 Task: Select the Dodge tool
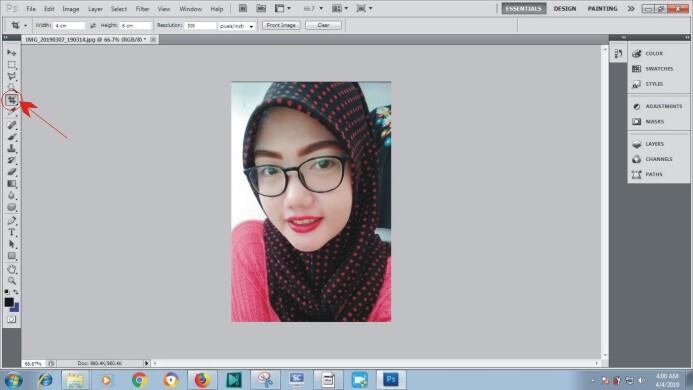[11, 207]
